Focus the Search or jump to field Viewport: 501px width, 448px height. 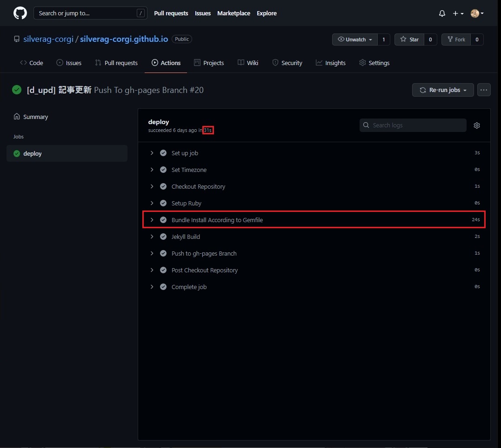point(90,13)
